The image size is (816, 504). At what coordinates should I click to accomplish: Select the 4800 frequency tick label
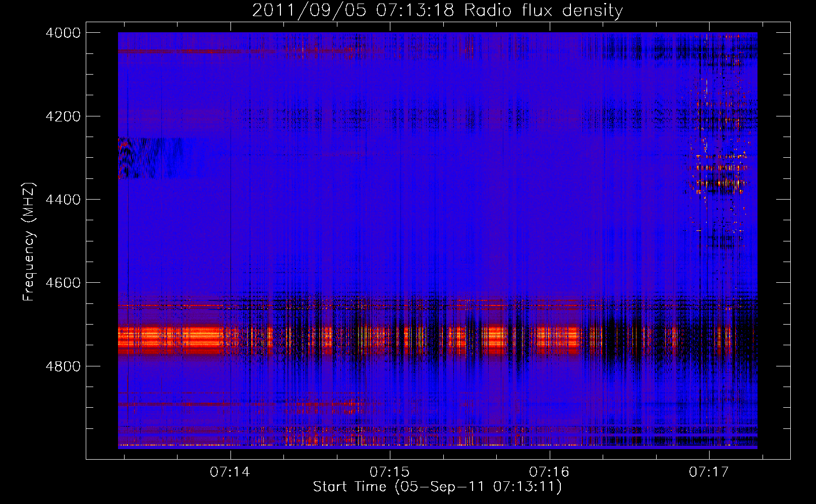[63, 366]
